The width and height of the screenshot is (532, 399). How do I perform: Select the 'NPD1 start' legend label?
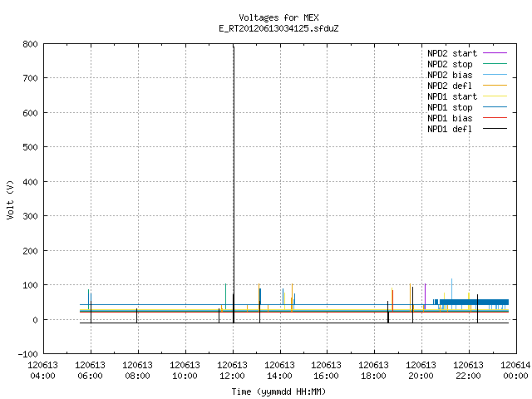coord(452,96)
